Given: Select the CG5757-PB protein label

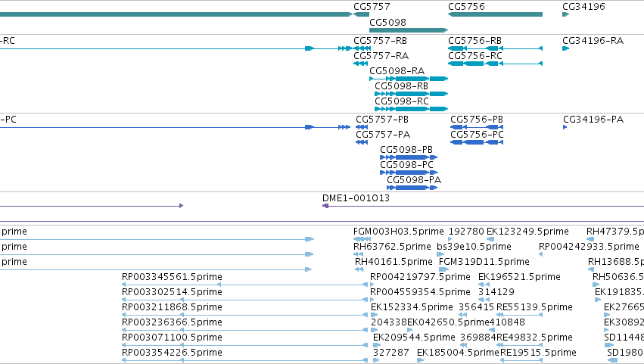Looking at the screenshot, I should [382, 120].
